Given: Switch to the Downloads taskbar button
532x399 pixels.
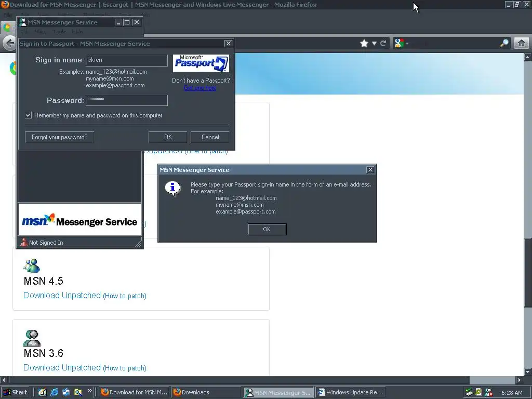Looking at the screenshot, I should pyautogui.click(x=206, y=392).
